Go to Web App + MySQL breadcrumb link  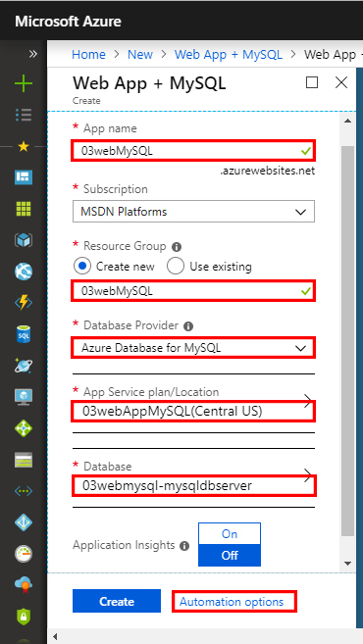click(x=229, y=54)
